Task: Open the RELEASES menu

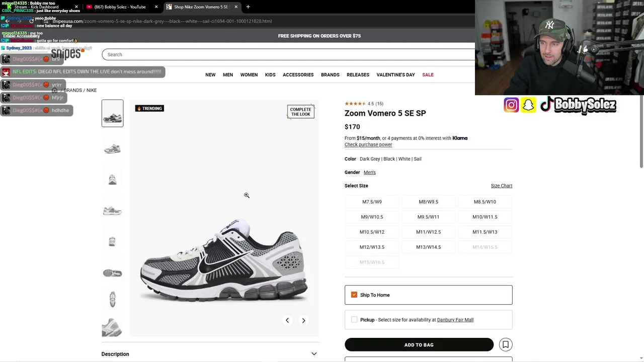Action: (358, 75)
